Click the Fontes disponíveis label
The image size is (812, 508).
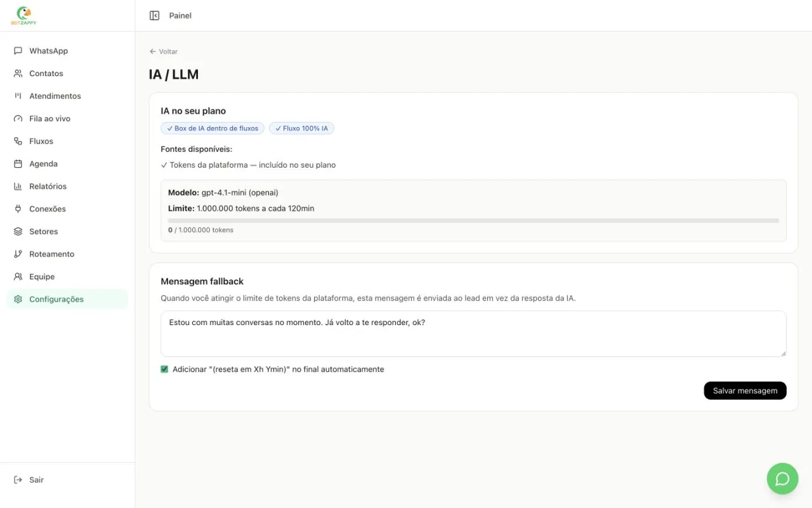coord(197,149)
